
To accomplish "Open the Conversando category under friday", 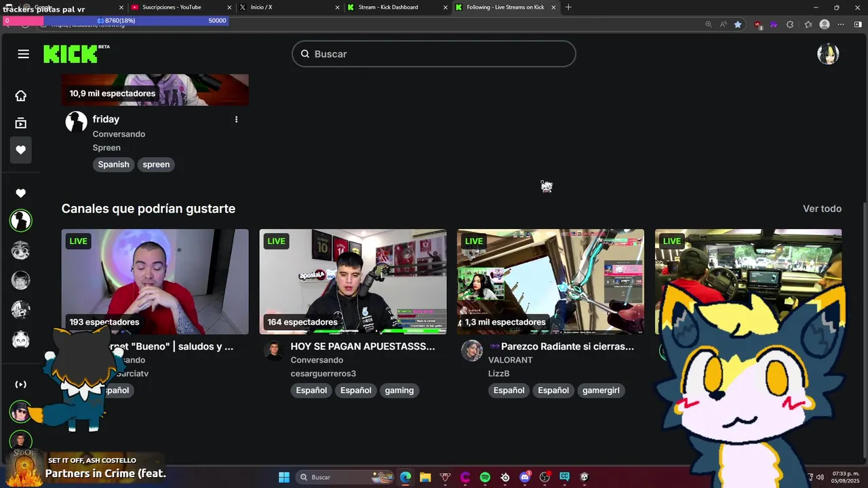I will (x=119, y=134).
